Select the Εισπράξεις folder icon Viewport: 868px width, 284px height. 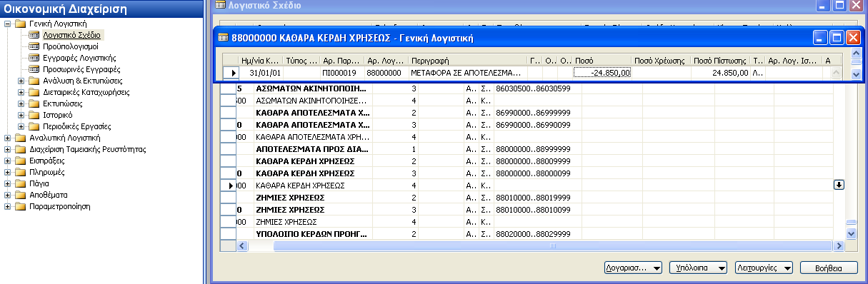coord(20,161)
